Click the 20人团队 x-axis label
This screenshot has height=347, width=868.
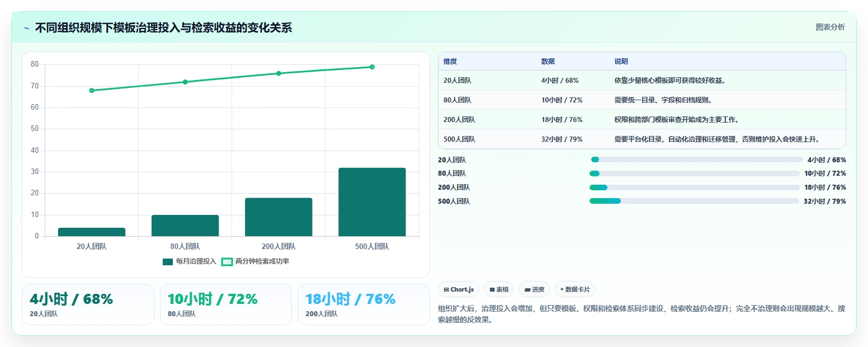pos(92,246)
